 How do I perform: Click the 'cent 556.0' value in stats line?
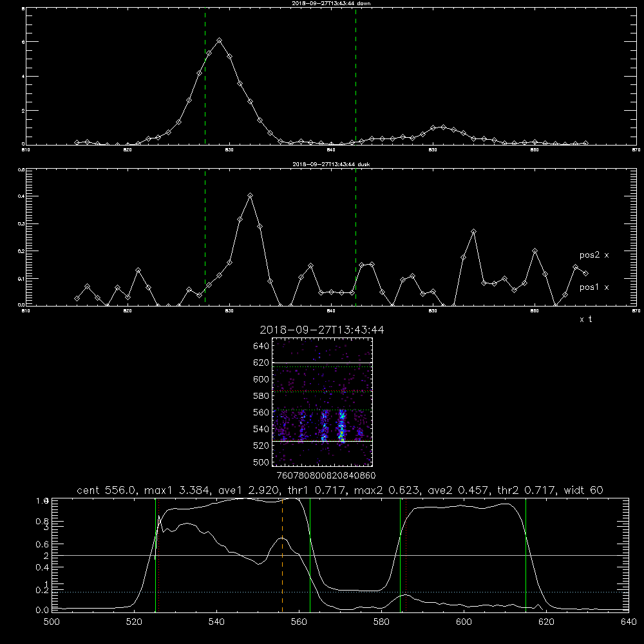tap(106, 490)
